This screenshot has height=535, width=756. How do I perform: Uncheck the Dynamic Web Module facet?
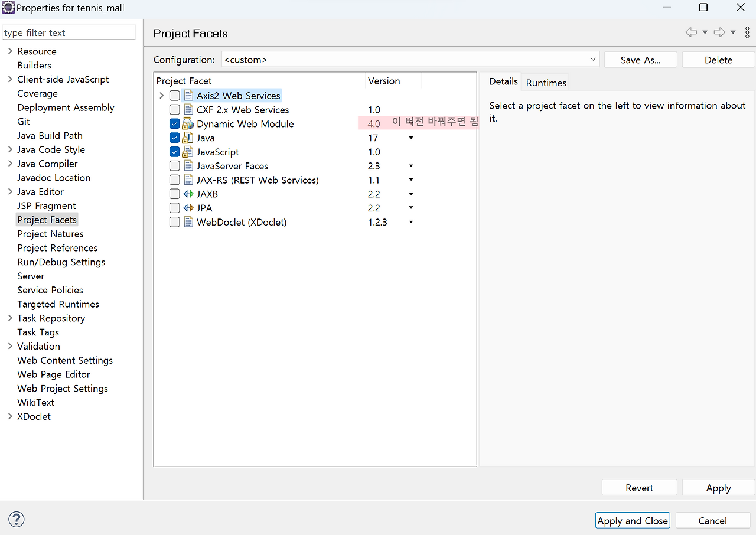174,123
